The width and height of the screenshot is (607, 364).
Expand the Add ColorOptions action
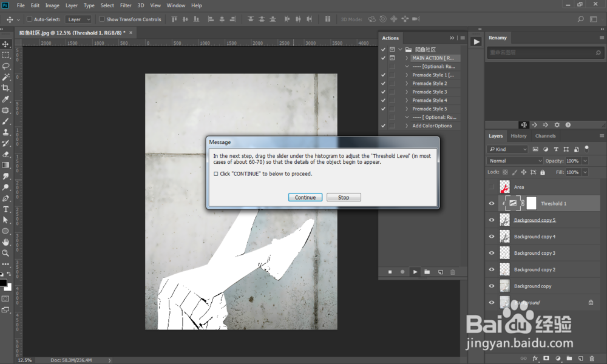(407, 126)
